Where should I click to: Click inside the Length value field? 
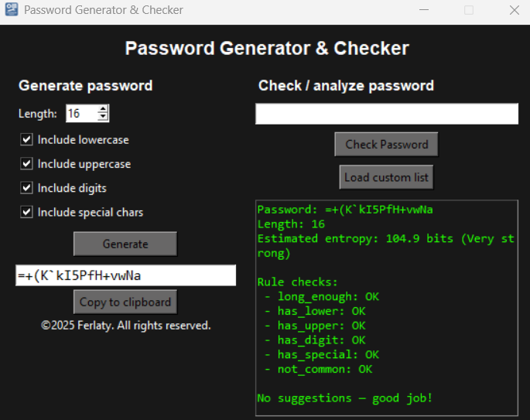[80, 114]
